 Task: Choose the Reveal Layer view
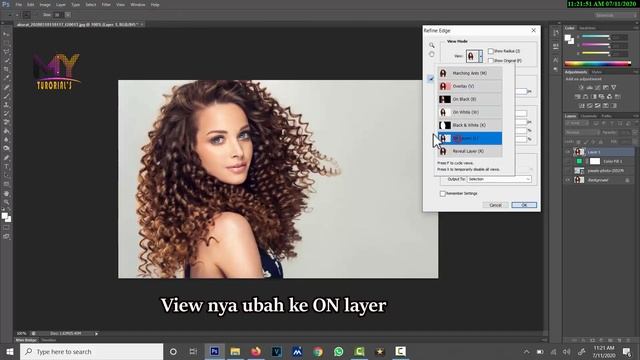(x=470, y=151)
